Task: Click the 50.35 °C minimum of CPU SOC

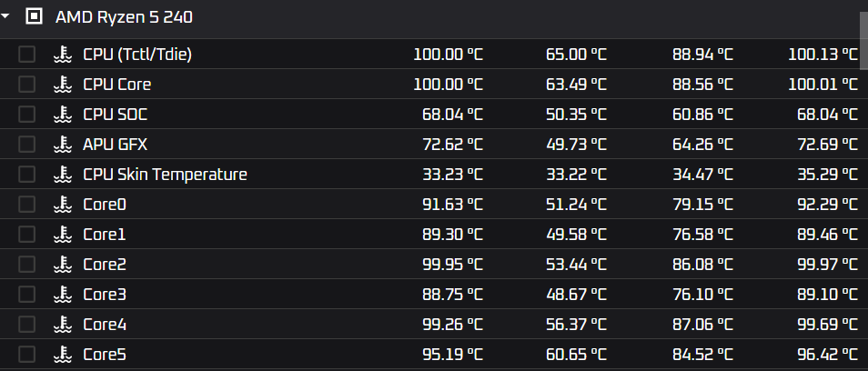Action: tap(576, 114)
